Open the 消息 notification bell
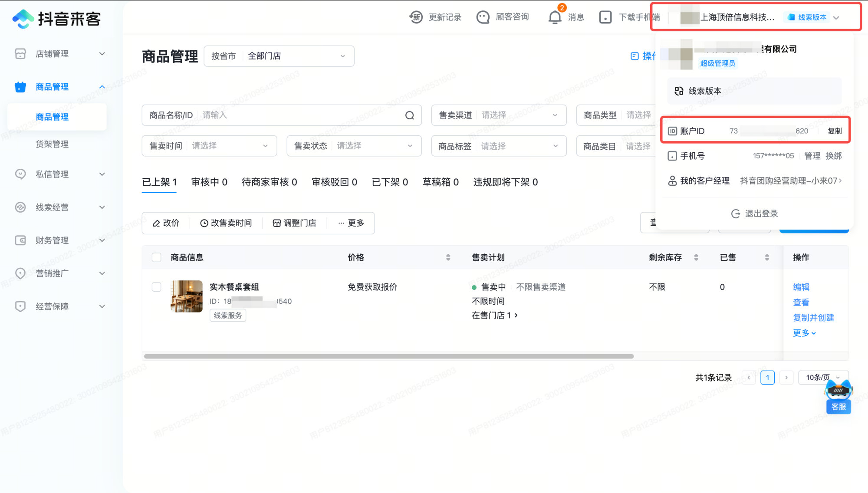Screen dimensions: 868x493 pos(555,17)
